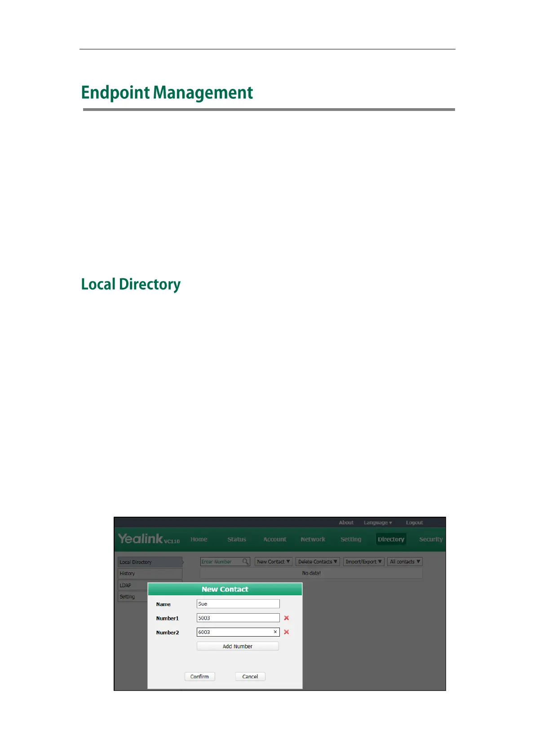Open the Security tab

(x=431, y=539)
